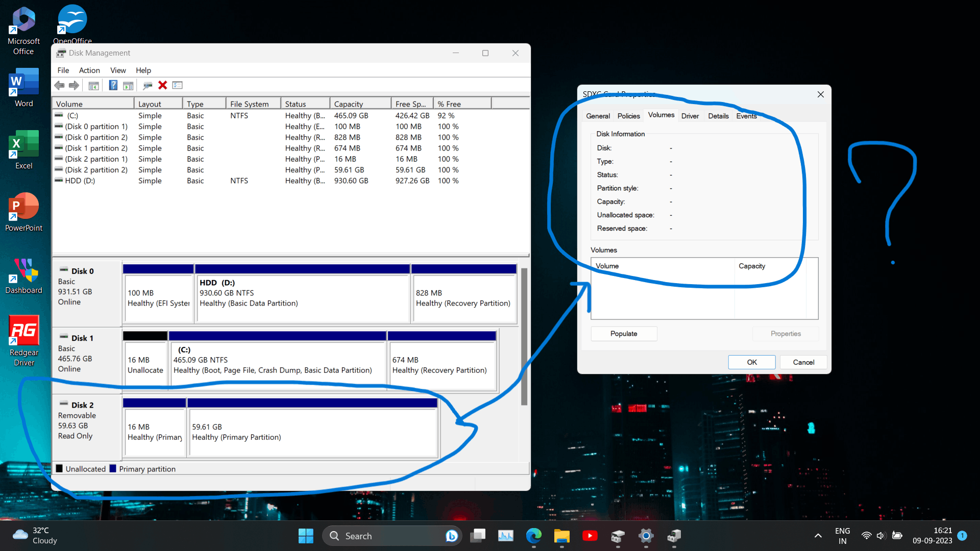The image size is (980, 551).
Task: Click the Show/Hide Action Pane toolbar icon
Action: click(128, 85)
